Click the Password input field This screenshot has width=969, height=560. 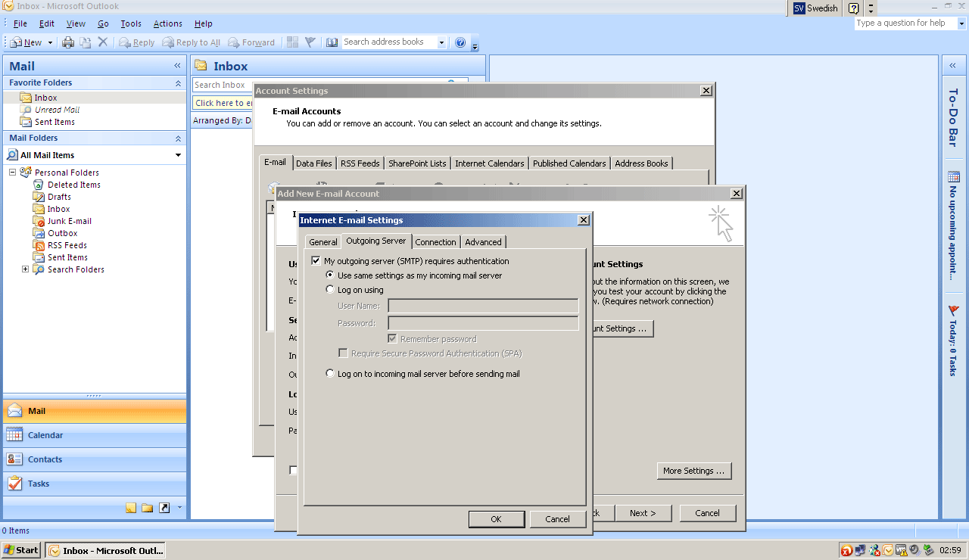coord(483,323)
